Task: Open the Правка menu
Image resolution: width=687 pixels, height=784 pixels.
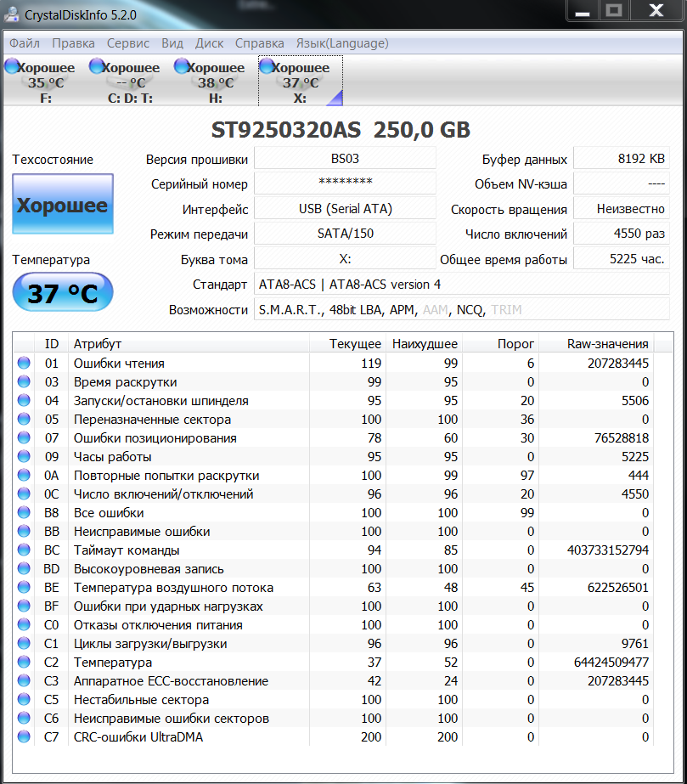Action: point(73,43)
